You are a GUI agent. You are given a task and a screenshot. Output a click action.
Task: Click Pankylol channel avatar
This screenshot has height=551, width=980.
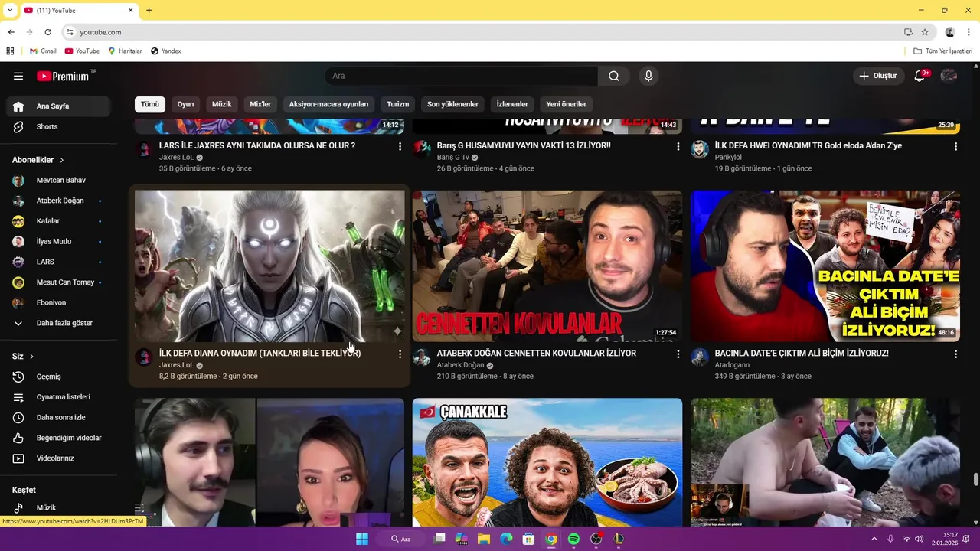click(x=699, y=149)
